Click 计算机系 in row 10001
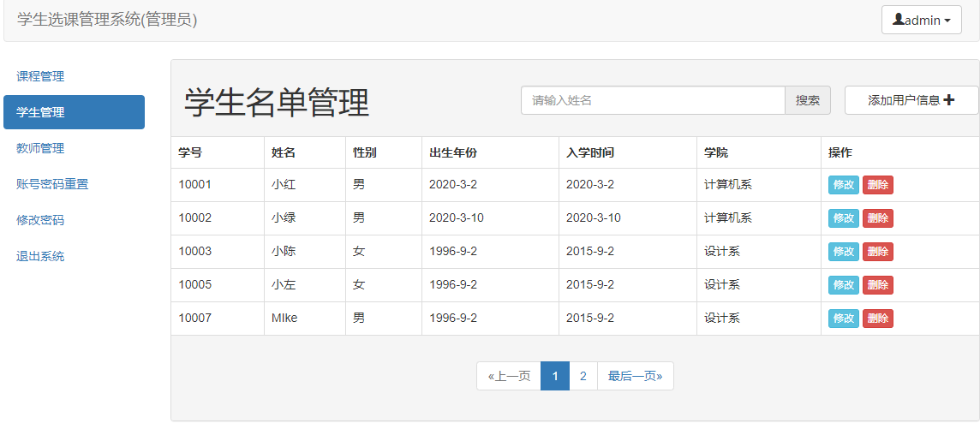 click(728, 185)
